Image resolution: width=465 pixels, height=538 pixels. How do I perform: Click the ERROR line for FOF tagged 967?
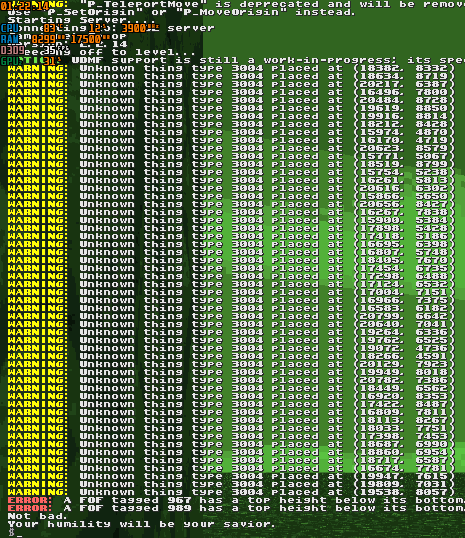click(x=236, y=500)
